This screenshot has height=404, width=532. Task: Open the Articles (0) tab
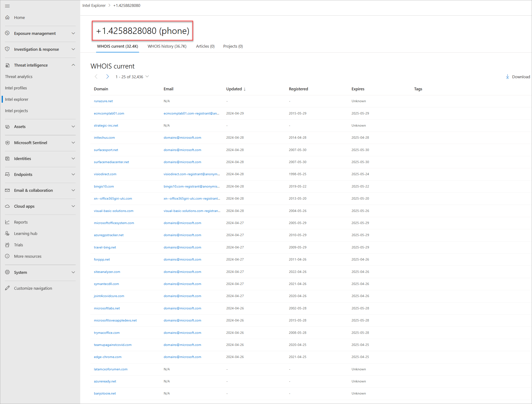pos(205,46)
